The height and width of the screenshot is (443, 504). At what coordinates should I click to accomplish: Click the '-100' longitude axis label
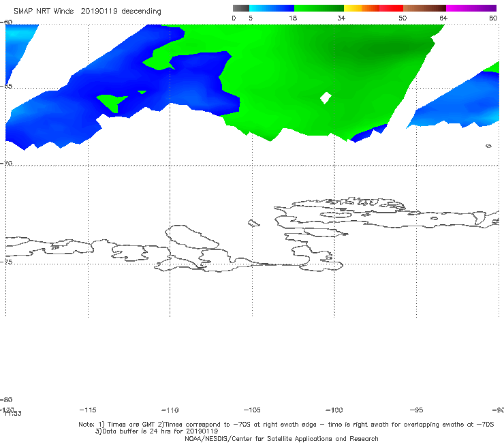[334, 410]
